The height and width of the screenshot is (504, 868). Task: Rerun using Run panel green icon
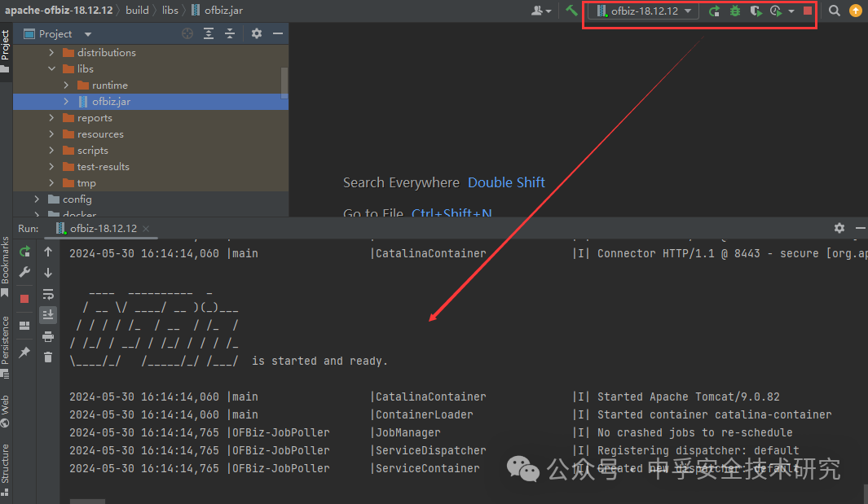[x=24, y=252]
